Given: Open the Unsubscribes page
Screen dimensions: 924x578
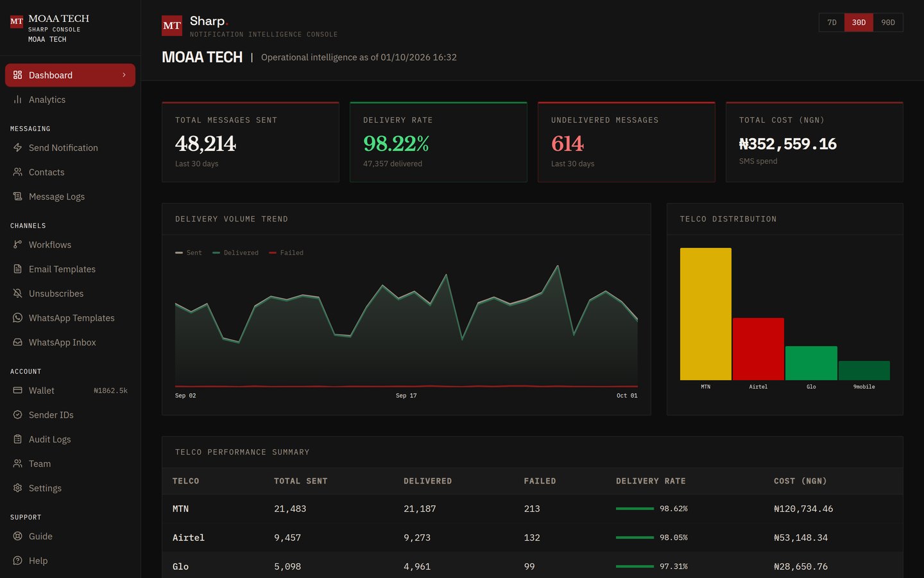Looking at the screenshot, I should (70, 293).
